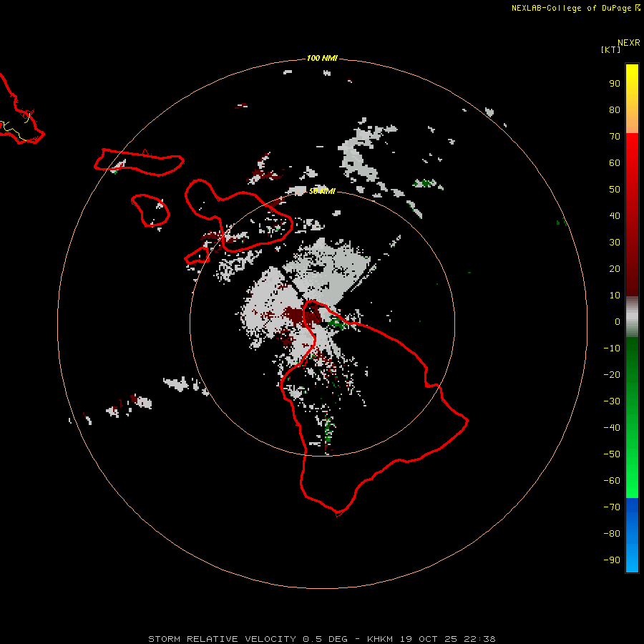Click the '-90' label on velocity scale
Screen dimensions: 644x644
pyautogui.click(x=612, y=560)
